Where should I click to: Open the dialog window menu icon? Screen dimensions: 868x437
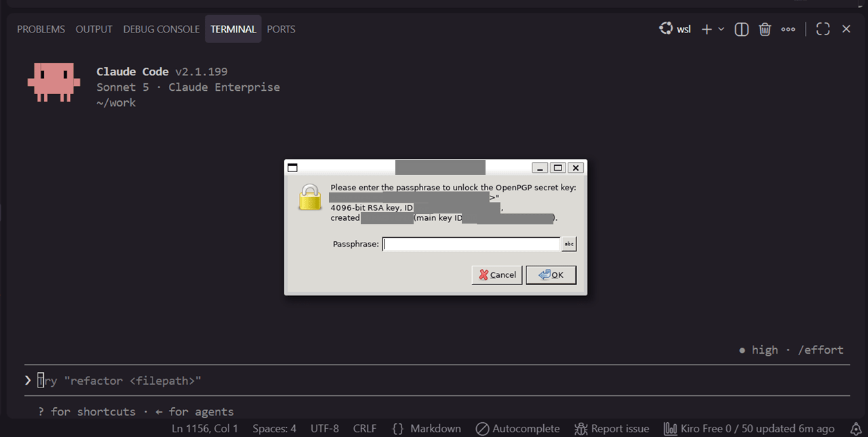(x=293, y=167)
